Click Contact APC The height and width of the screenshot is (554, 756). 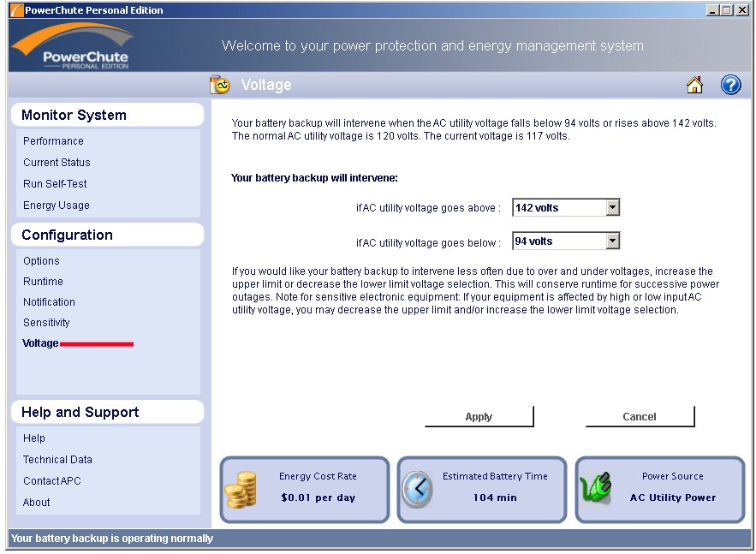(x=52, y=480)
